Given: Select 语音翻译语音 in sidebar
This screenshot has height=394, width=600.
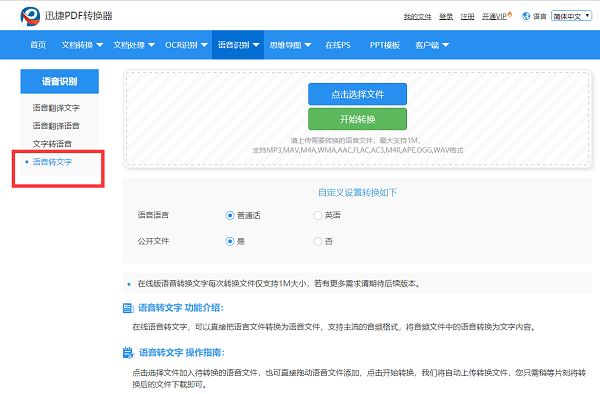Looking at the screenshot, I should tap(56, 126).
